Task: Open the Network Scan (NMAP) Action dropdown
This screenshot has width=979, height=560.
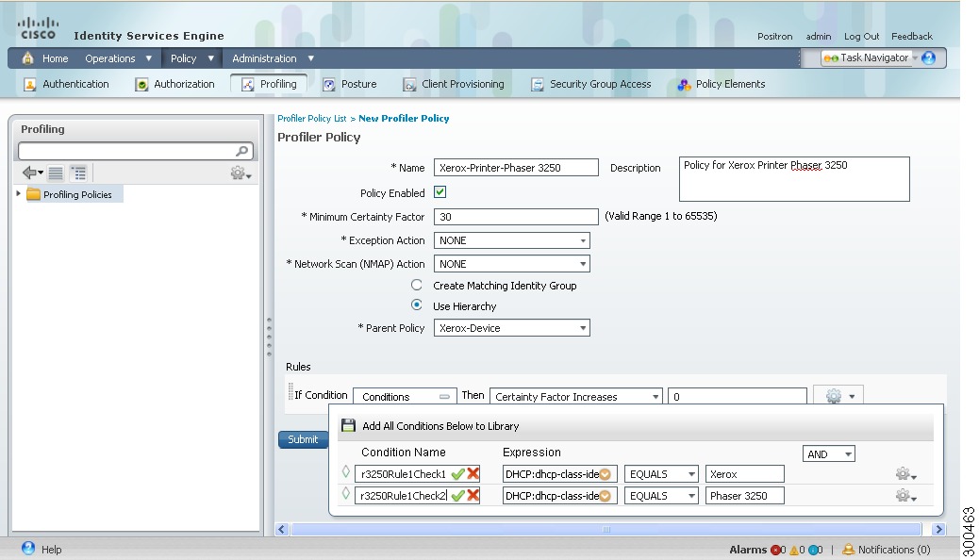Action: click(512, 264)
